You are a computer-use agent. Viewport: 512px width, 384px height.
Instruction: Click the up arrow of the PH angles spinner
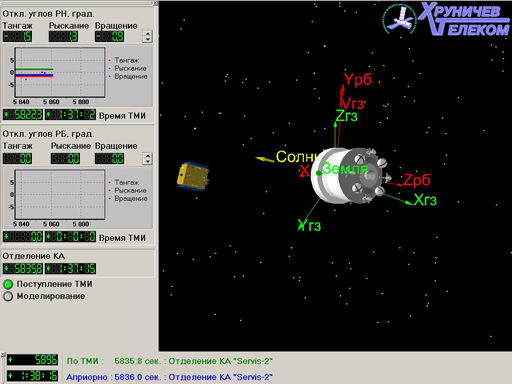tap(148, 33)
